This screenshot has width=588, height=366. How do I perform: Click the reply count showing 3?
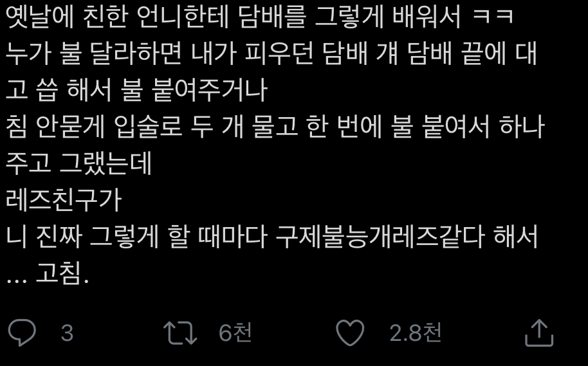click(67, 333)
